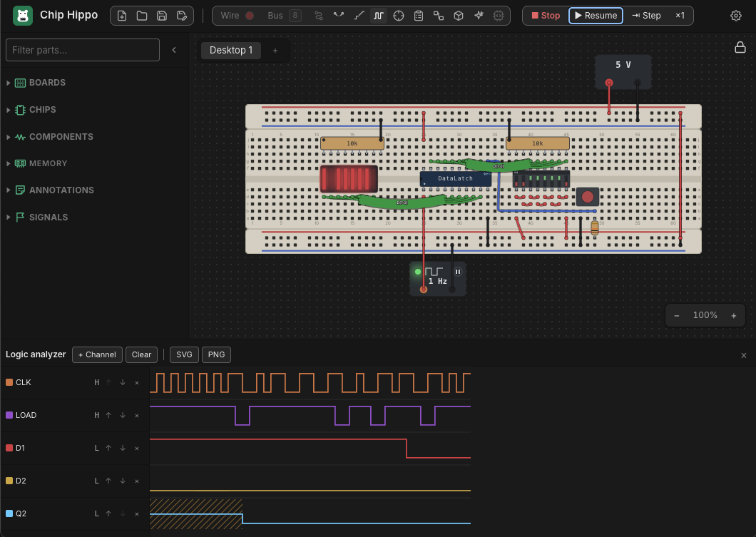The height and width of the screenshot is (537, 756).
Task: Click the LOAD channel purple swatch
Action: pyautogui.click(x=9, y=415)
